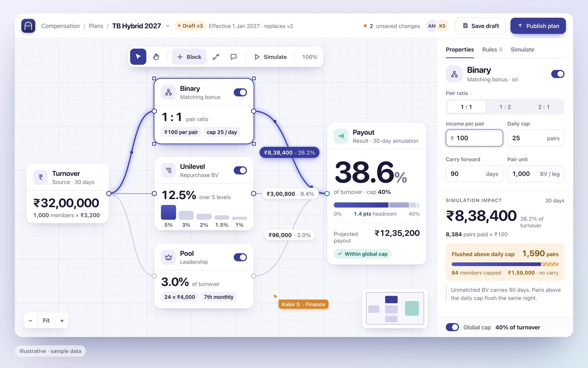Image resolution: width=588 pixels, height=368 pixels.
Task: Go to Plans breadcrumb
Action: point(96,26)
